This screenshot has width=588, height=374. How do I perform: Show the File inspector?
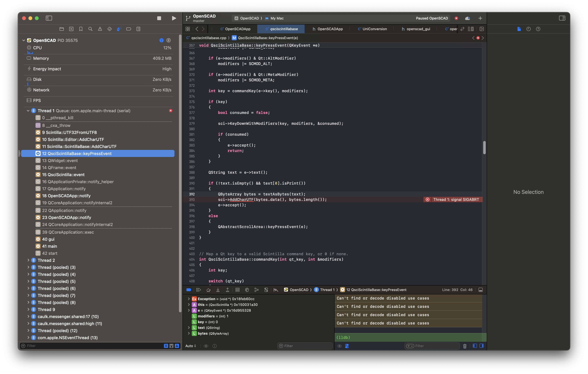tap(519, 29)
